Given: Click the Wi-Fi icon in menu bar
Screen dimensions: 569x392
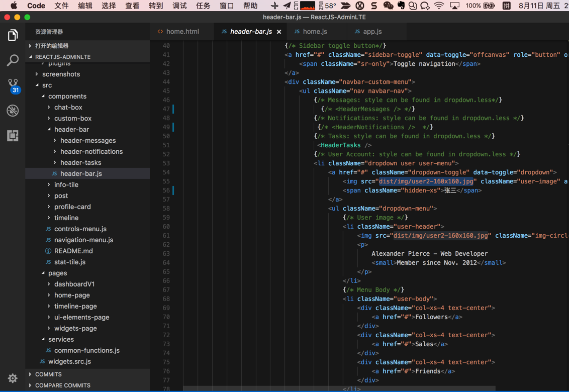Looking at the screenshot, I should [439, 6].
